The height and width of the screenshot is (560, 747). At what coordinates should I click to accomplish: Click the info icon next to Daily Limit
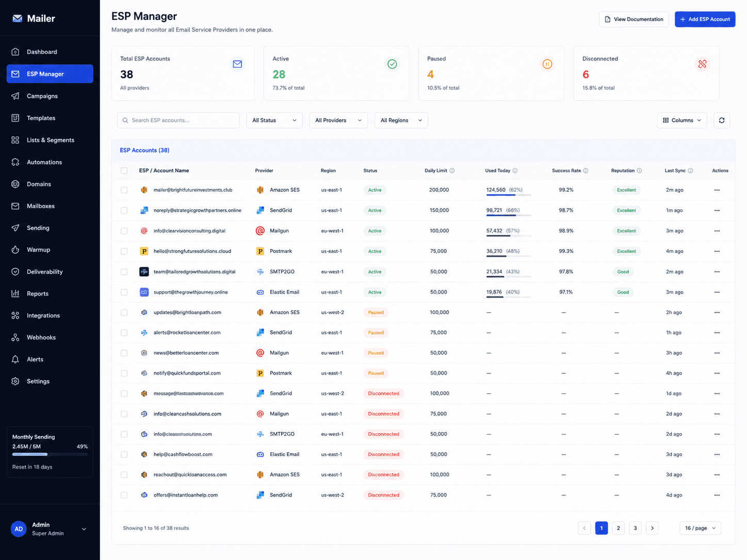[x=452, y=171]
